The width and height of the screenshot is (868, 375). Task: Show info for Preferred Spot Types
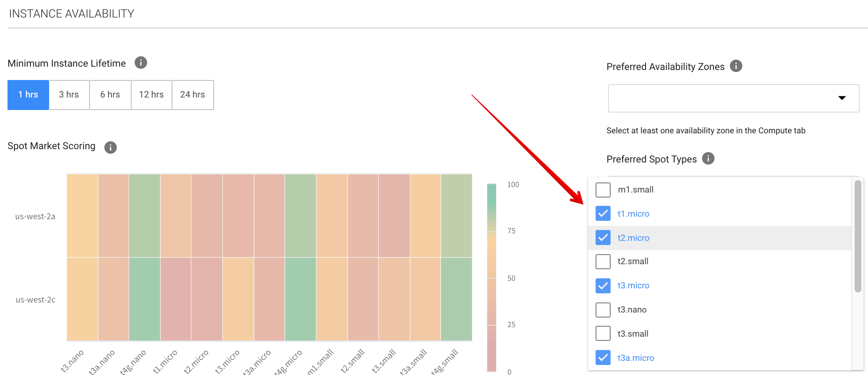(708, 159)
